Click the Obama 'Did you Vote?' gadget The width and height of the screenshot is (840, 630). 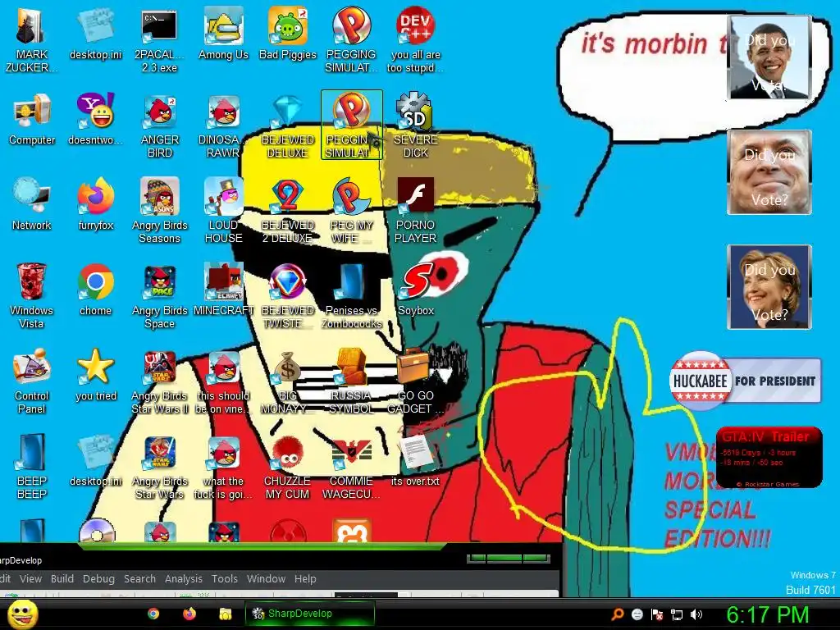click(x=769, y=57)
